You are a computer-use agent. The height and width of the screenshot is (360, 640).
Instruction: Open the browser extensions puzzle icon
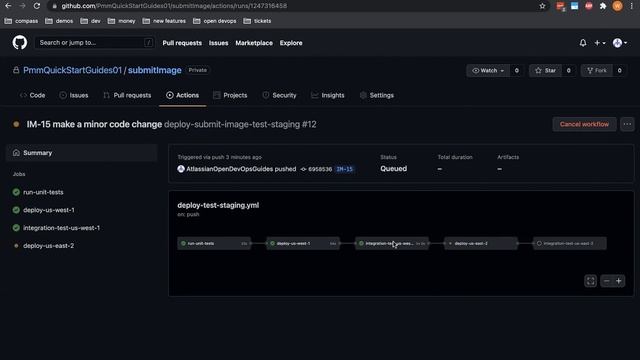tap(603, 6)
